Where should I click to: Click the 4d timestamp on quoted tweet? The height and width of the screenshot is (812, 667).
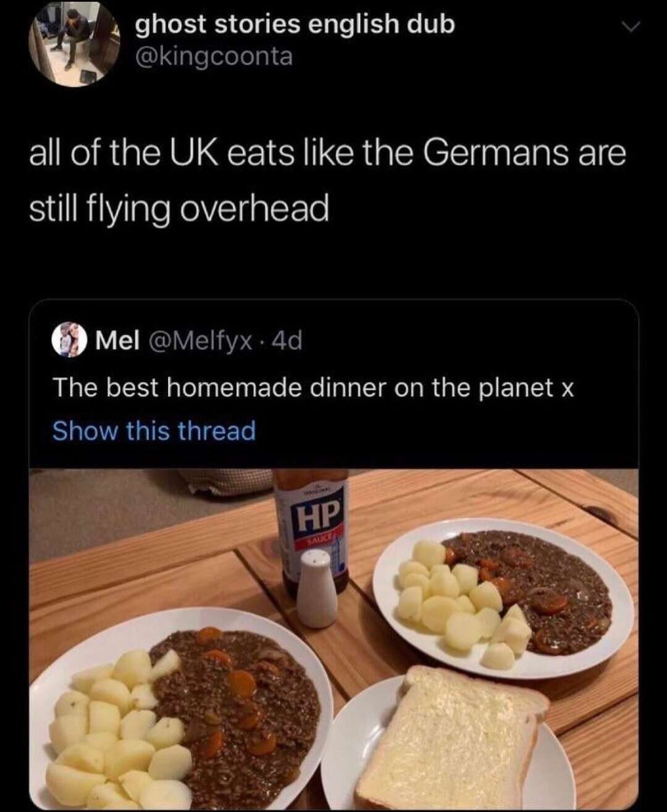click(287, 341)
